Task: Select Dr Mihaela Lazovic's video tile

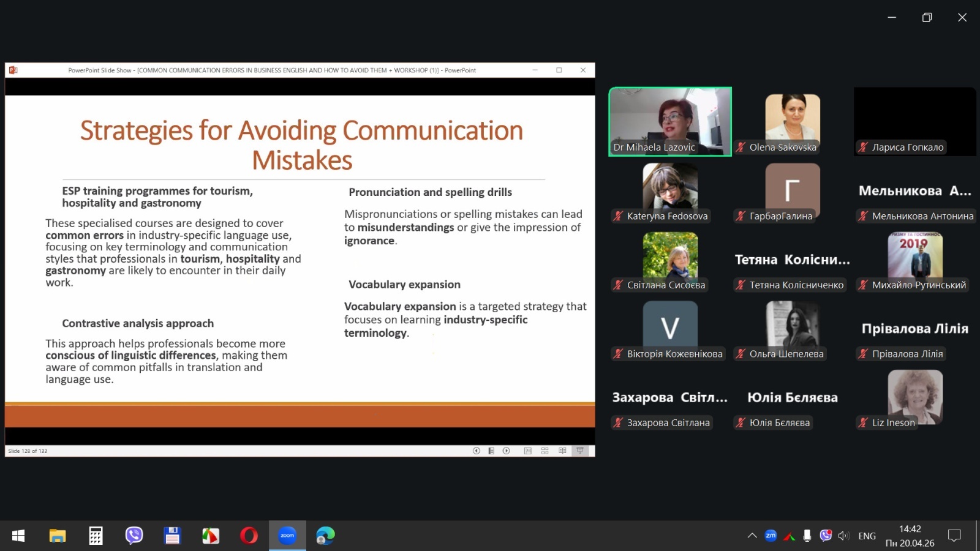Action: coord(670,121)
